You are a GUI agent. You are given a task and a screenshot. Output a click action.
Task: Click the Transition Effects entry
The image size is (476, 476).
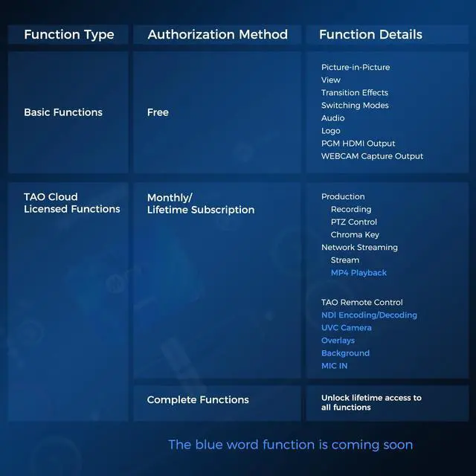click(x=355, y=93)
